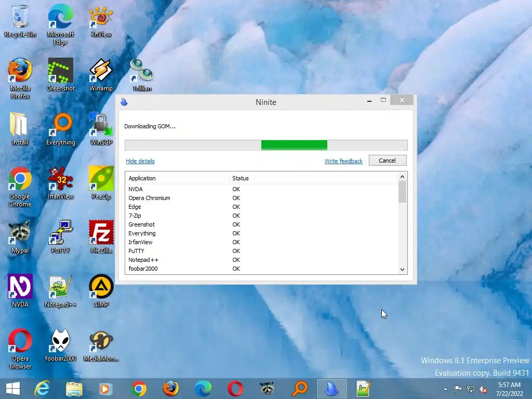Select the Winamp desktop shortcut

(x=101, y=75)
